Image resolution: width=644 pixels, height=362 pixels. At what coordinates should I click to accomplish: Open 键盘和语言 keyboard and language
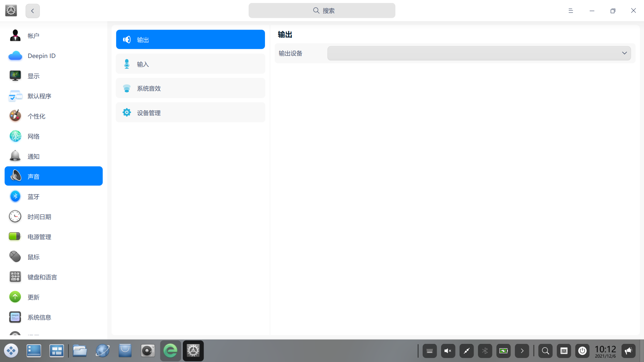tap(42, 277)
